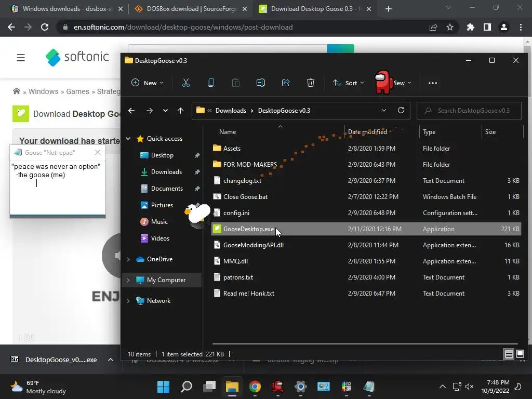Go forward in File Explorer navigation
Viewport: 532px width, 399px height.
coord(149,111)
